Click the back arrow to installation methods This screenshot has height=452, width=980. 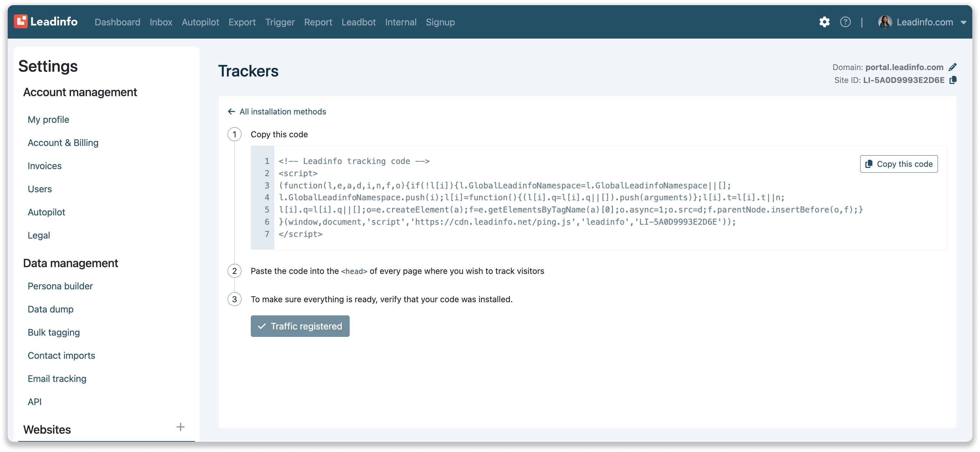pyautogui.click(x=231, y=112)
